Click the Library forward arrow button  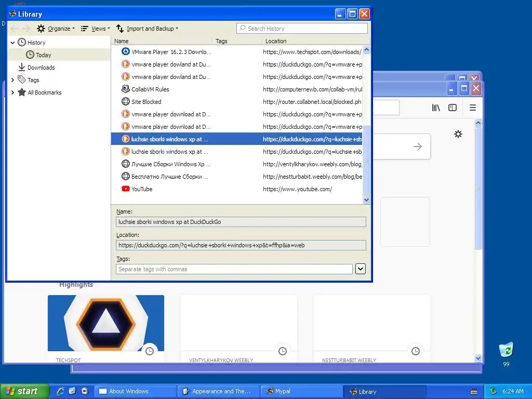[x=26, y=29]
